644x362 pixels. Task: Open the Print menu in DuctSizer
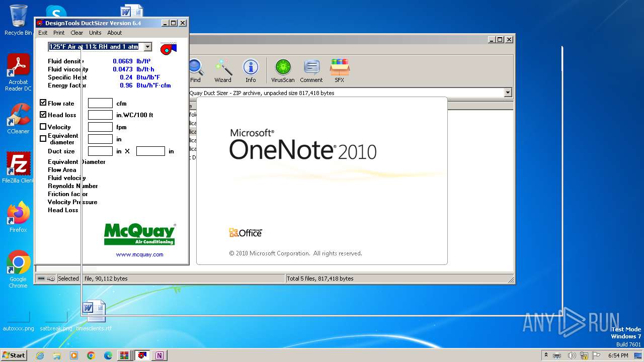point(59,33)
